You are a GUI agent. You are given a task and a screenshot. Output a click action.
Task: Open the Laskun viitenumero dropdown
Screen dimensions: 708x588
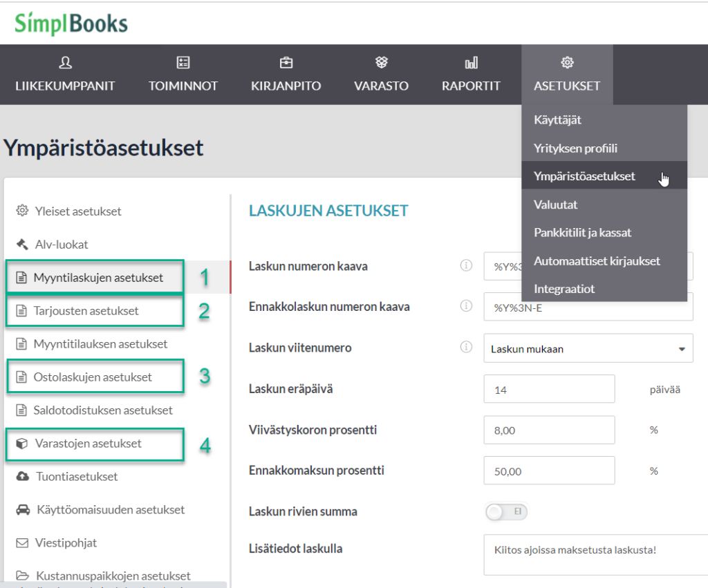coord(588,348)
